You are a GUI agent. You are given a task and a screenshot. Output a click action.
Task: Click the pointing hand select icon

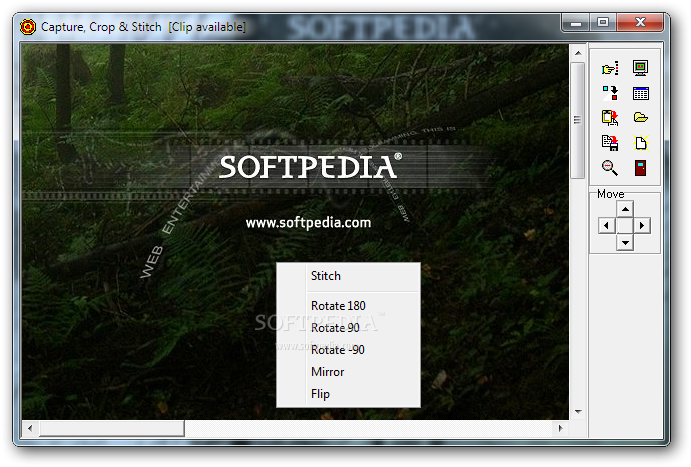point(610,68)
